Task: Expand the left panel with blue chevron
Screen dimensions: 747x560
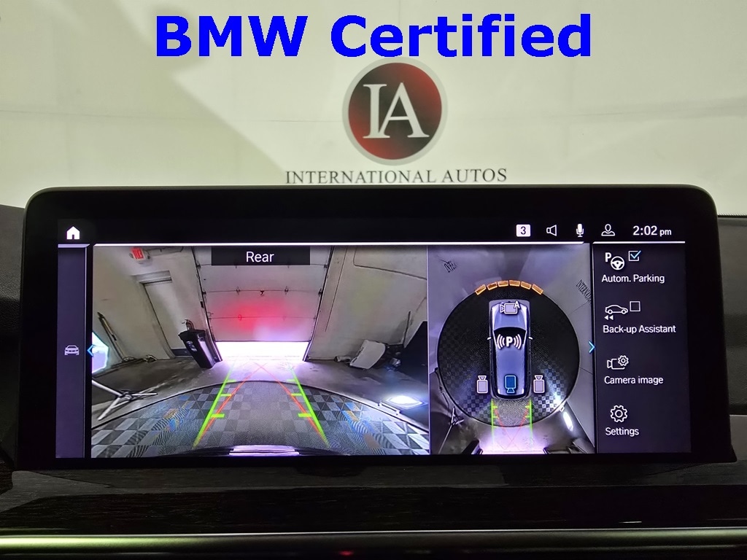Action: (x=90, y=351)
